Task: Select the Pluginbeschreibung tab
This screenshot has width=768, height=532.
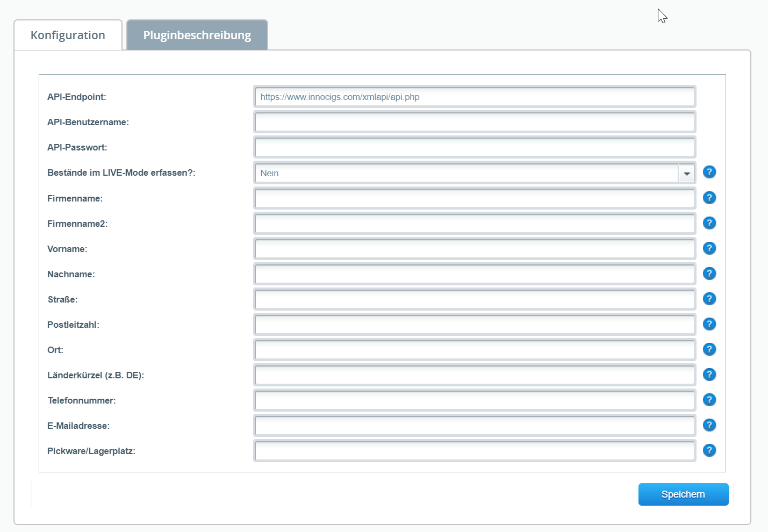Action: tap(197, 35)
